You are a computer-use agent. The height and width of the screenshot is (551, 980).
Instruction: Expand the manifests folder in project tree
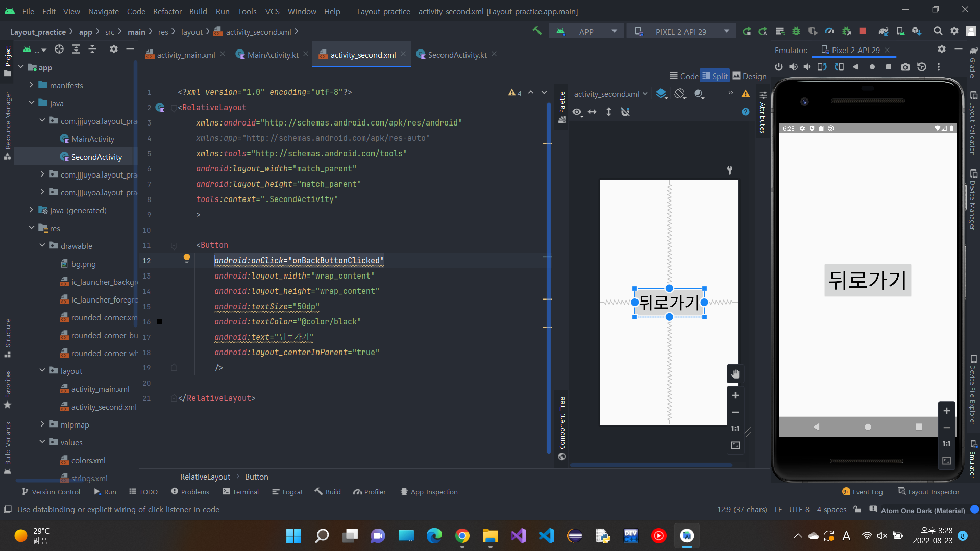[31, 85]
